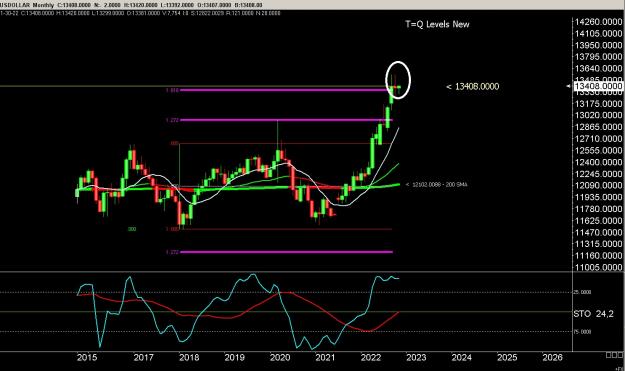Click the 11780.0000 price axis label

598,209
